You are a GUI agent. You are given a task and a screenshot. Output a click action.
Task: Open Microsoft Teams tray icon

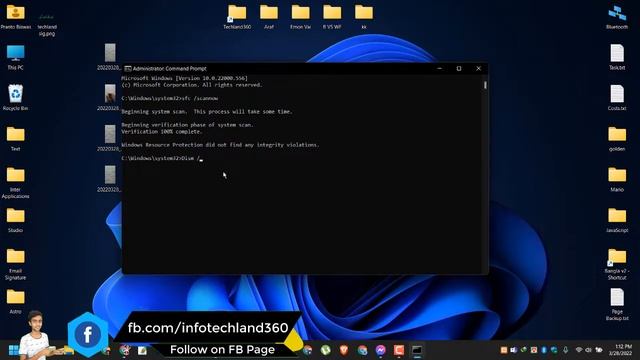point(513,350)
